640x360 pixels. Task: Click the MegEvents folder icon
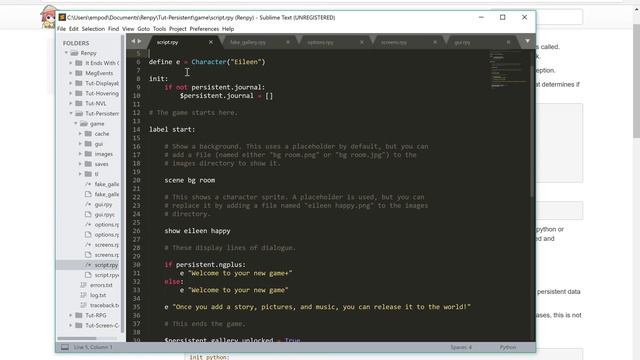click(x=79, y=73)
